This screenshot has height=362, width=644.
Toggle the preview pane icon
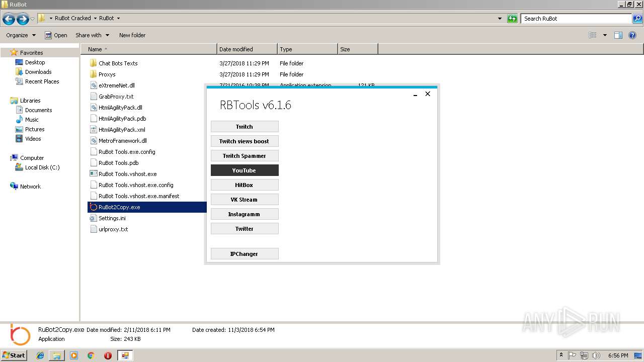618,35
